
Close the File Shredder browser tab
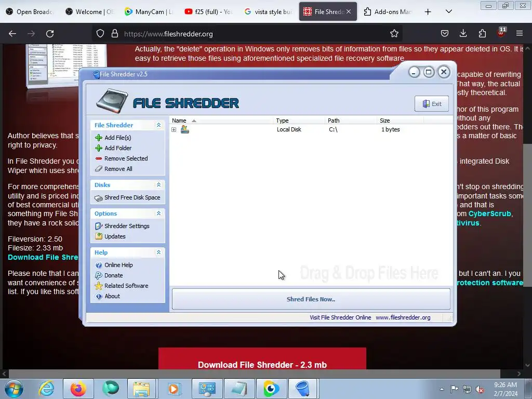click(x=349, y=11)
